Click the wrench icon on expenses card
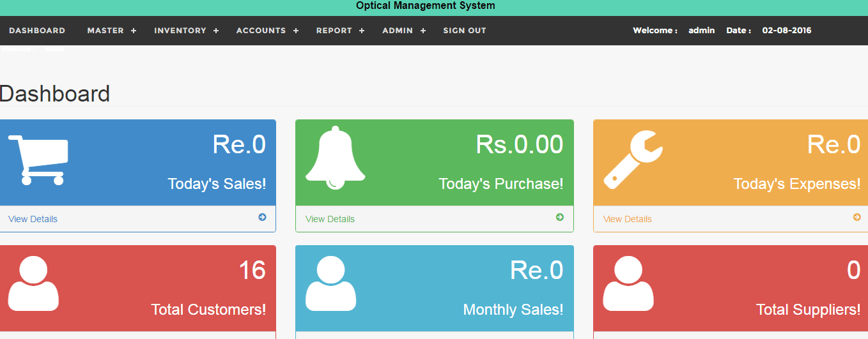Image resolution: width=868 pixels, height=339 pixels. (633, 160)
